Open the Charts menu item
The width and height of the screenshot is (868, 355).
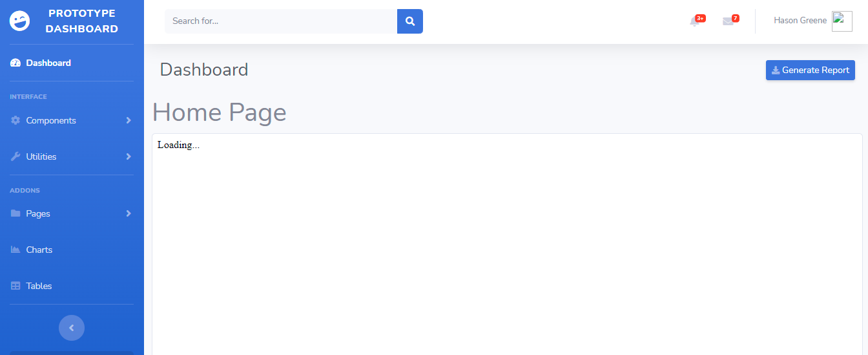(x=72, y=250)
